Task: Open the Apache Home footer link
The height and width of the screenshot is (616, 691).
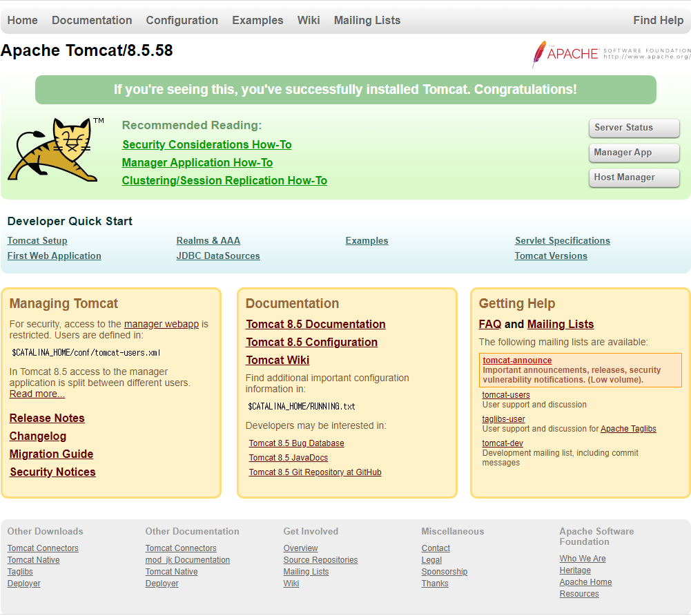Action: click(x=585, y=582)
